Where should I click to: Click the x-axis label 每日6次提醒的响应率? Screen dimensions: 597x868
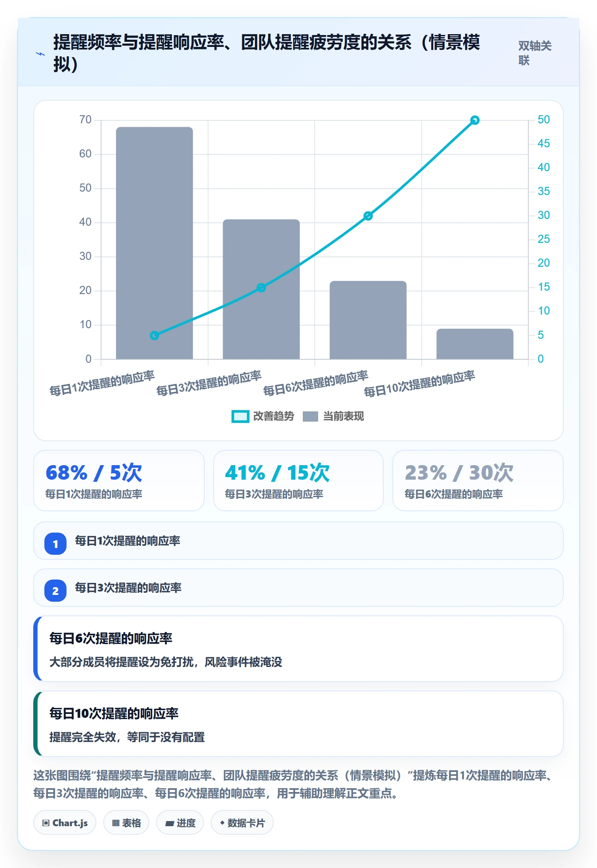click(x=316, y=383)
